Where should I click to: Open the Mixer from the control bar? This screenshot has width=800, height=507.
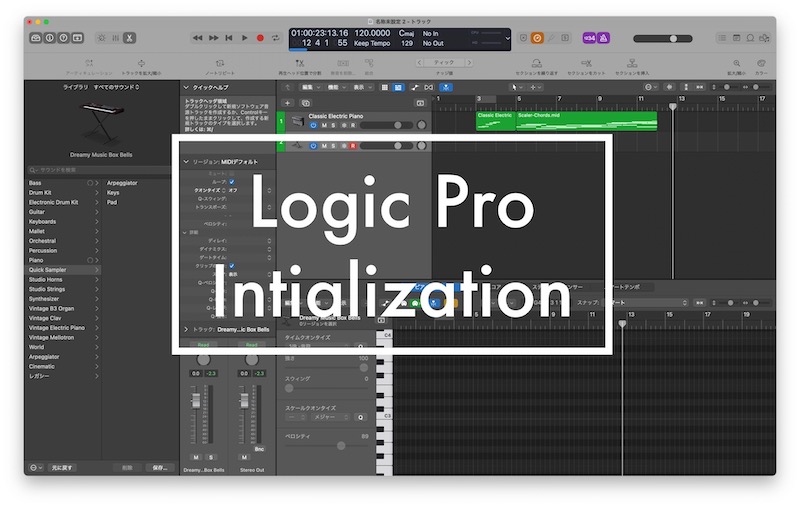tap(115, 38)
